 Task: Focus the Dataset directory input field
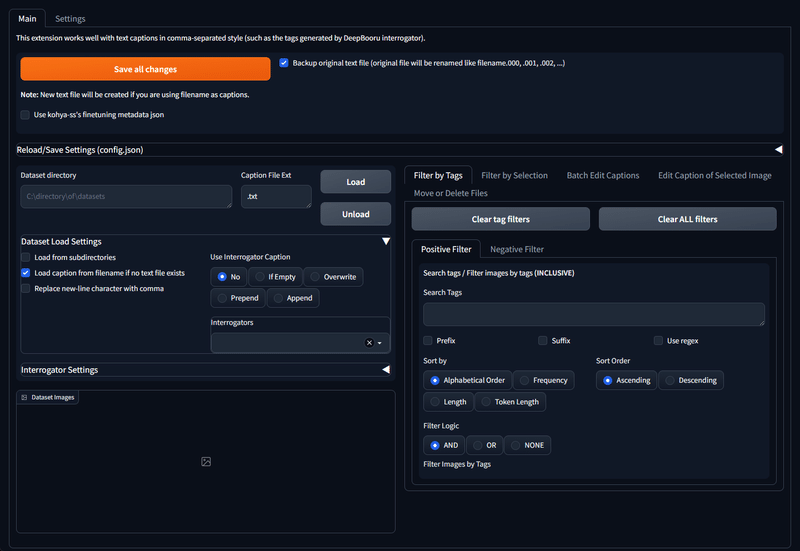pos(126,196)
